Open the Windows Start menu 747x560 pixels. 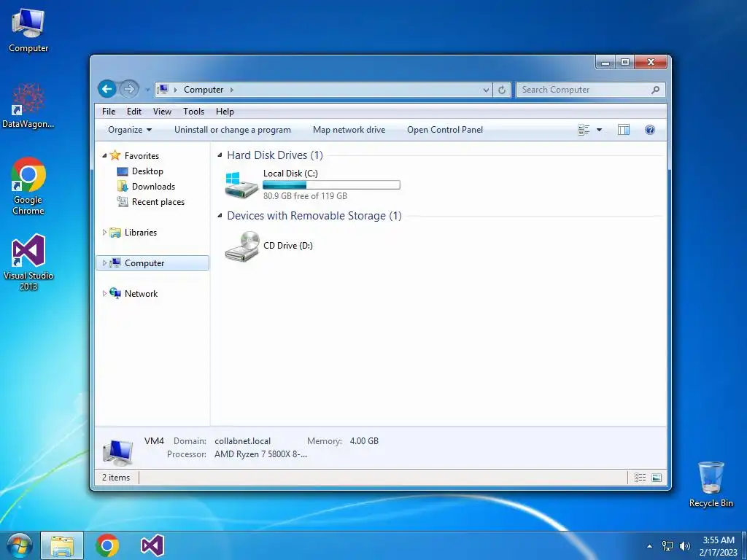pyautogui.click(x=19, y=545)
